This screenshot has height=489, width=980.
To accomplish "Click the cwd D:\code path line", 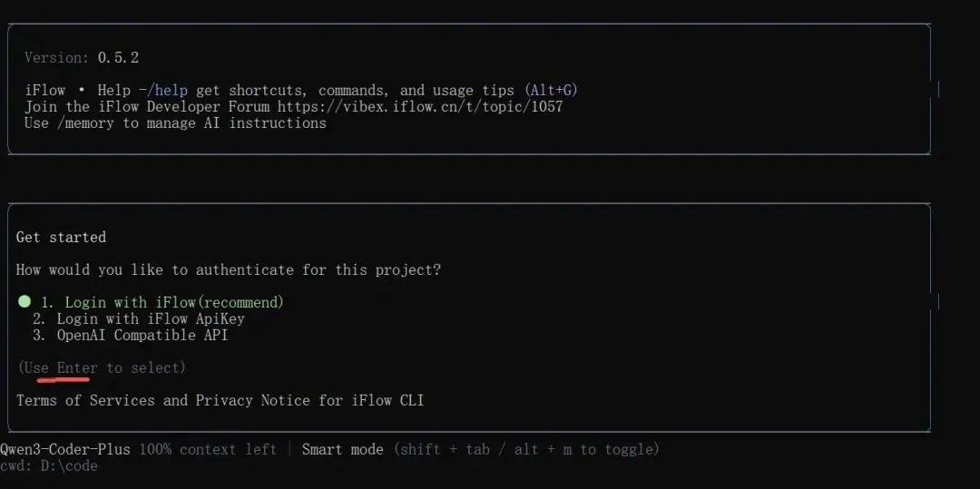I will click(x=49, y=465).
